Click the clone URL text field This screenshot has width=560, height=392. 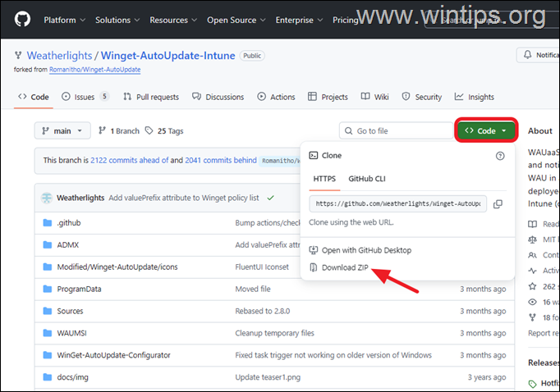398,203
